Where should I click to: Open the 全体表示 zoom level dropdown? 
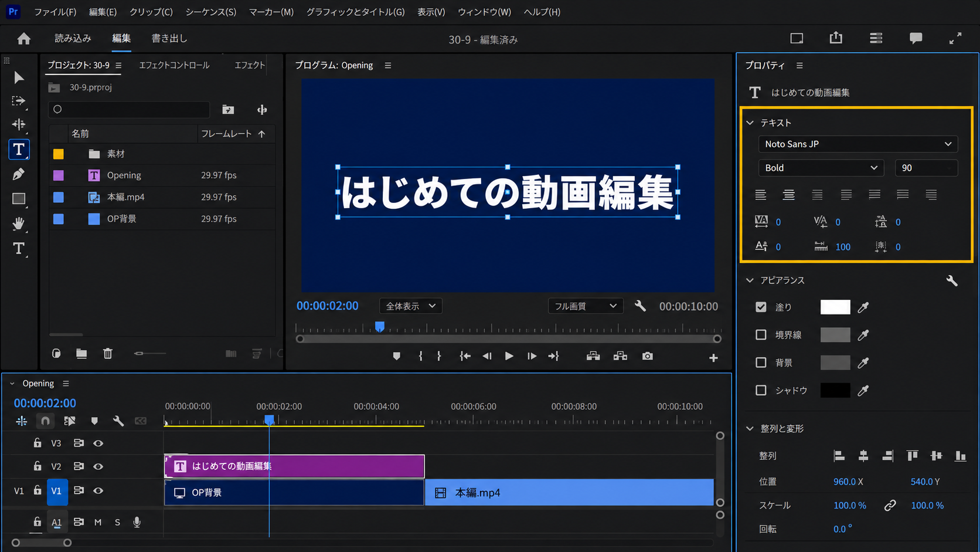[x=410, y=306]
